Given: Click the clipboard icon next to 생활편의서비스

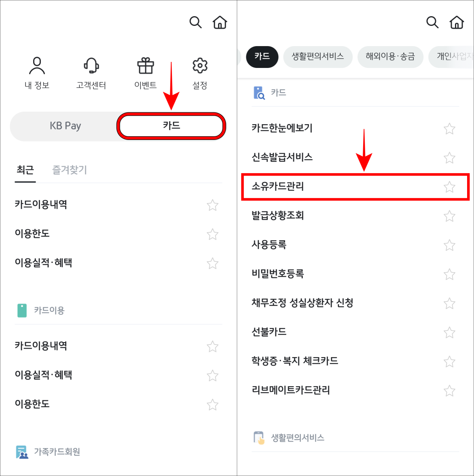Looking at the screenshot, I should [259, 437].
